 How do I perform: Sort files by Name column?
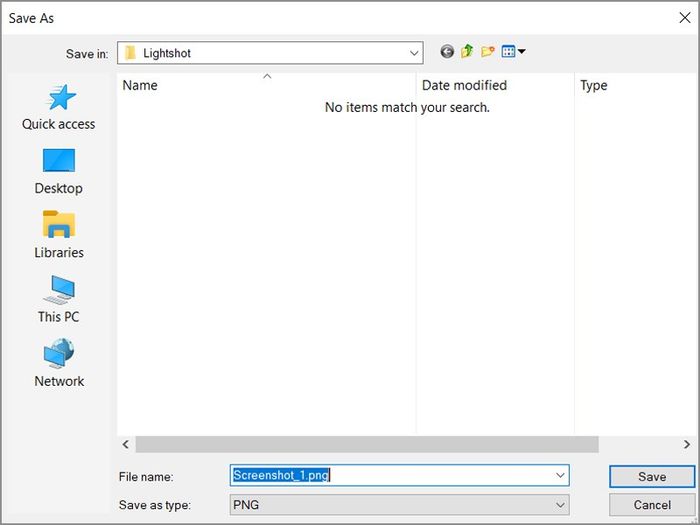[140, 86]
